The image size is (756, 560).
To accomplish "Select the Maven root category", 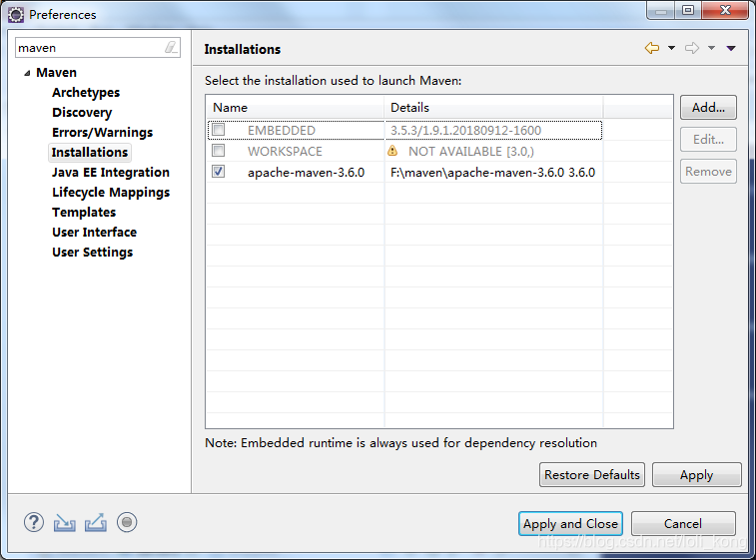I will tap(56, 72).
